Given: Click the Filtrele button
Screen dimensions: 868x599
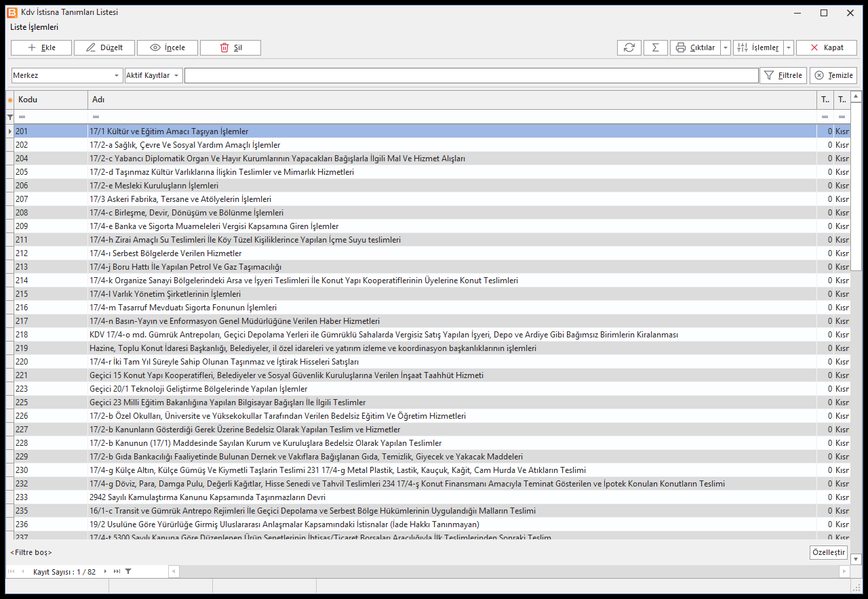Looking at the screenshot, I should tap(783, 75).
